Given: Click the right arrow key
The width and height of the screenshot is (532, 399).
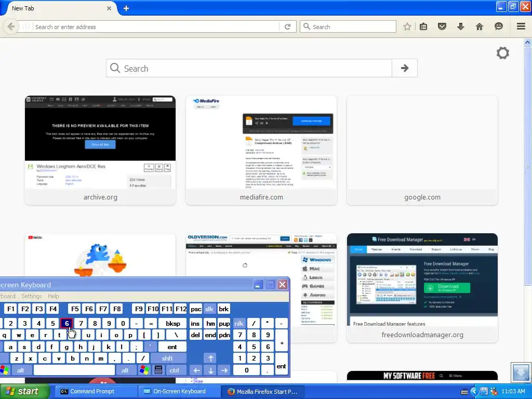Looking at the screenshot, I should [x=224, y=370].
